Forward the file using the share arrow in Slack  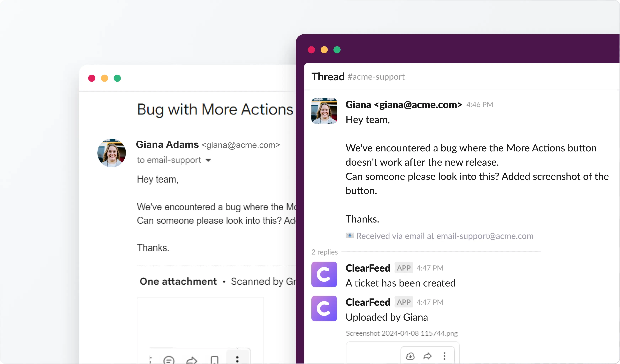pyautogui.click(x=427, y=356)
